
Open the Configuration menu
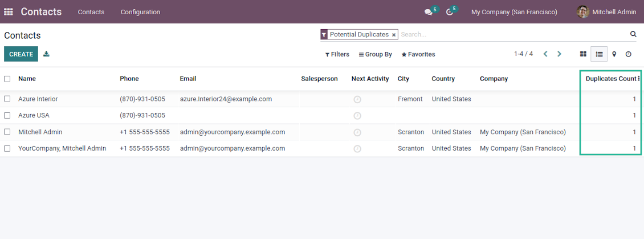click(x=140, y=12)
